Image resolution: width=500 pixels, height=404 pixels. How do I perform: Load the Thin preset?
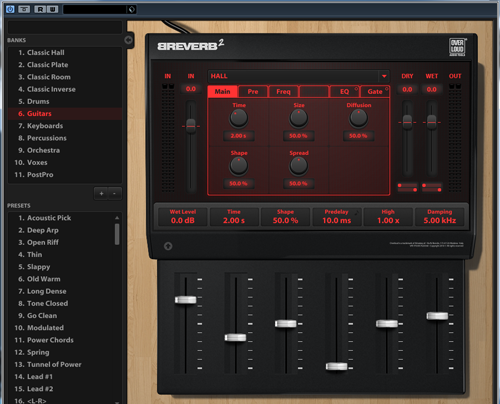click(61, 255)
